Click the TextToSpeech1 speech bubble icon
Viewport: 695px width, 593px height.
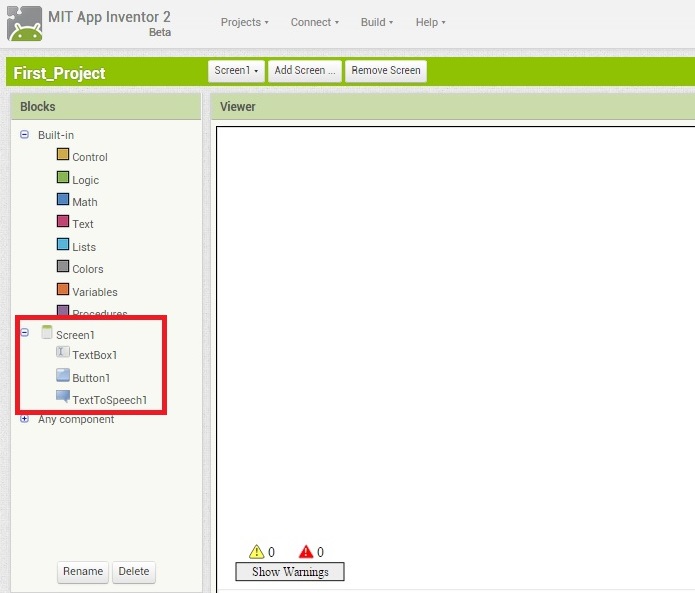(x=63, y=396)
